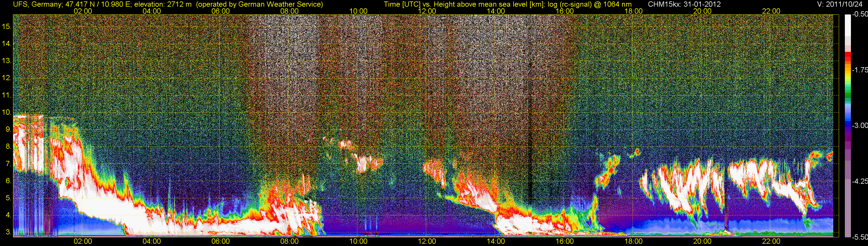Image resolution: width=868 pixels, height=246 pixels.
Task: Click the 16:00 label on bottom time axis
Action: 565,241
